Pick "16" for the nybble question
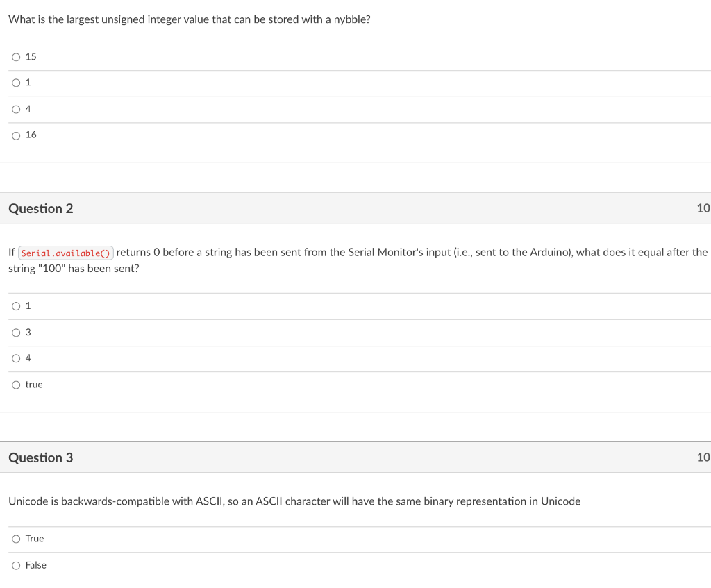This screenshot has height=588, width=711. coord(16,135)
